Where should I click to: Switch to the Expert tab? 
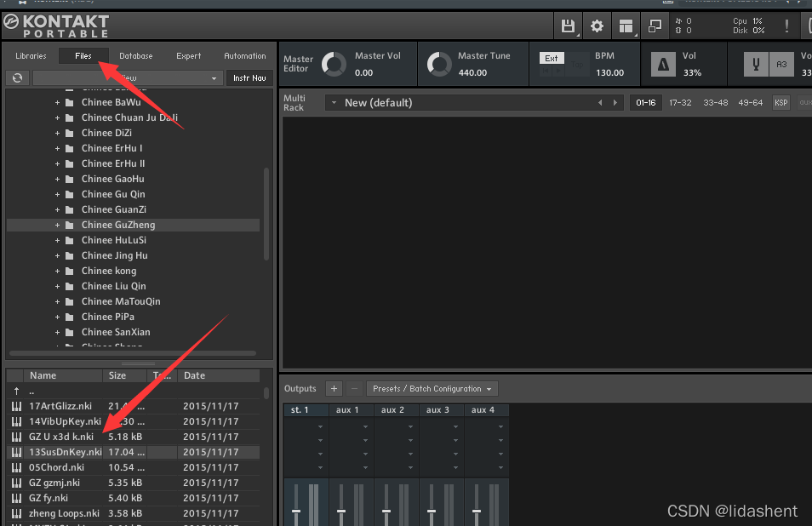[188, 56]
